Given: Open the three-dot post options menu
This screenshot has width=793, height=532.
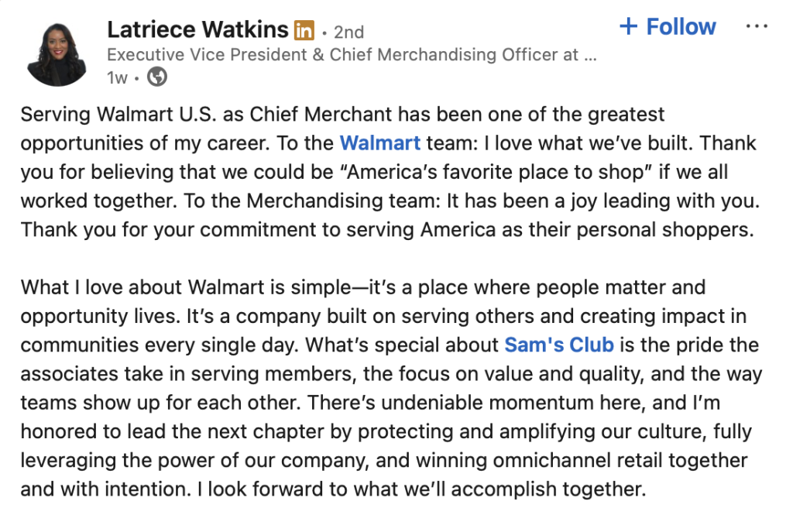Looking at the screenshot, I should [756, 26].
